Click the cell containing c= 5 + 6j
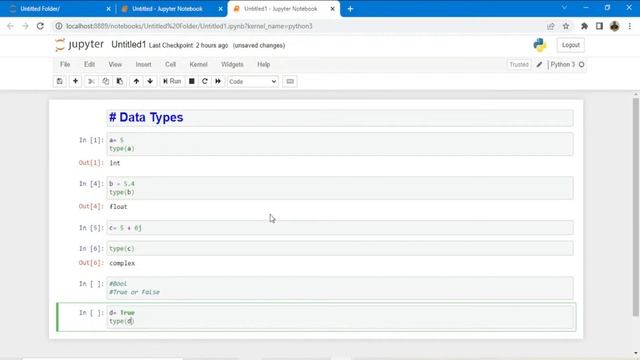This screenshot has height=360, width=640. click(x=340, y=228)
